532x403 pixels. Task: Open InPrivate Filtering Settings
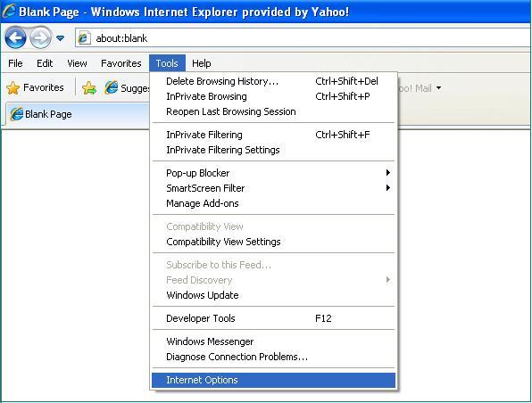273,150
